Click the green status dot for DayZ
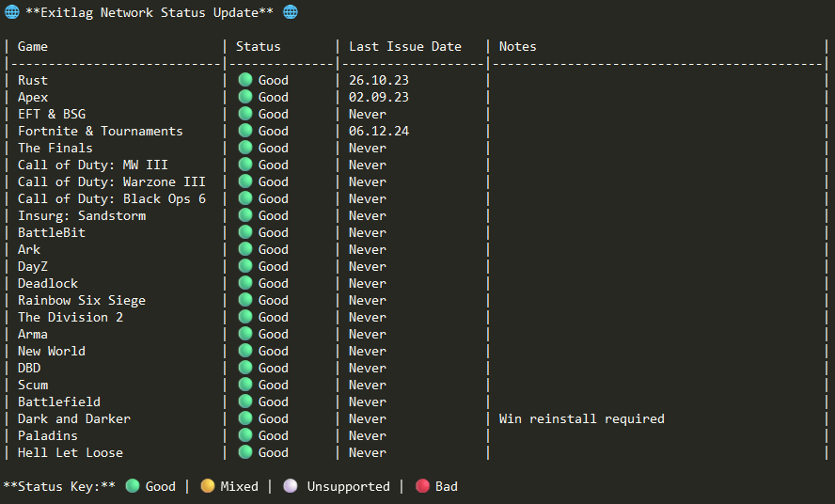 pyautogui.click(x=245, y=266)
